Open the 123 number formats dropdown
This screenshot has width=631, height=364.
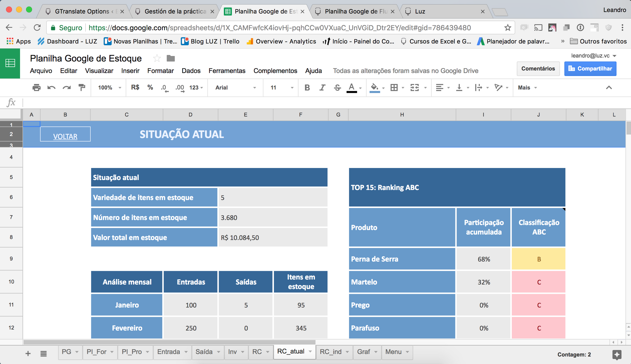(x=196, y=88)
